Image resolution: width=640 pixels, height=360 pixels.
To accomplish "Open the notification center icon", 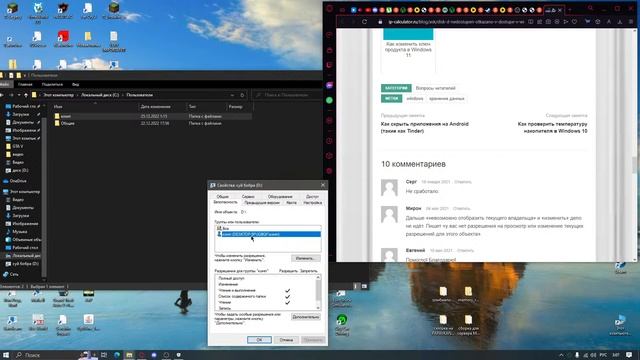I will point(629,355).
